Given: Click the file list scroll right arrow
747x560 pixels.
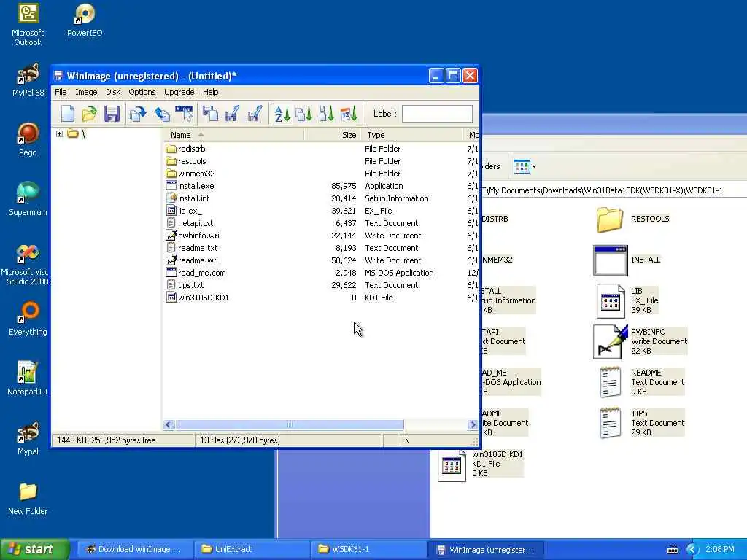Looking at the screenshot, I should [472, 424].
